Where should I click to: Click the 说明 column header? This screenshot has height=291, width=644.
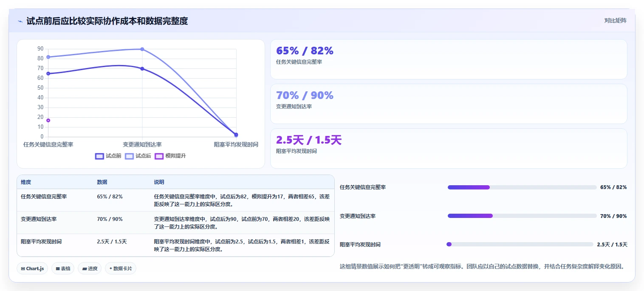coord(159,182)
